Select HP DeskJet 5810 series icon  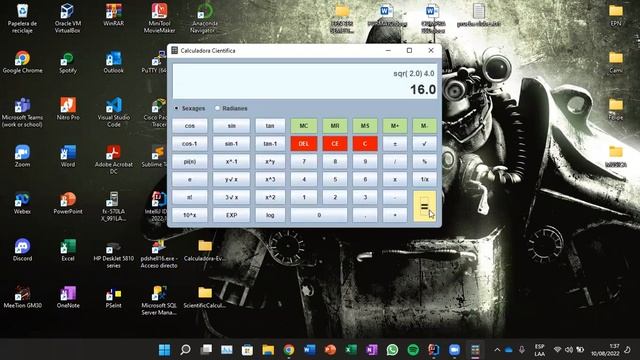point(113,254)
